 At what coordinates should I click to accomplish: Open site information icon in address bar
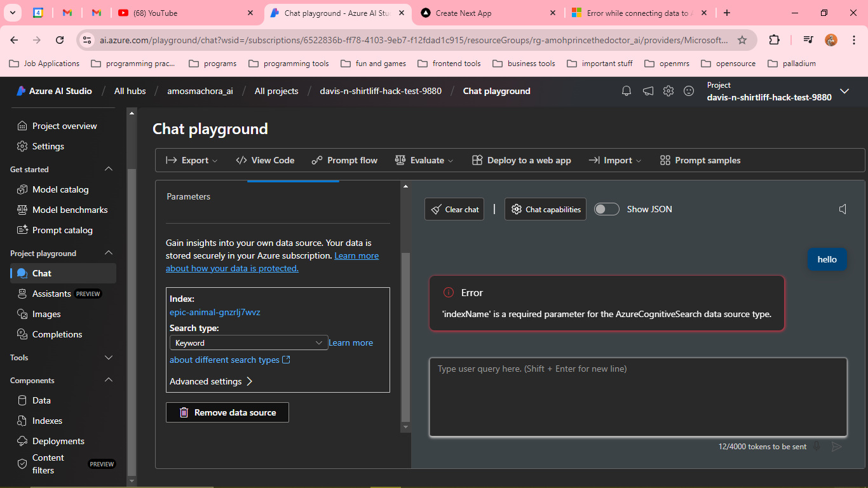[88, 40]
